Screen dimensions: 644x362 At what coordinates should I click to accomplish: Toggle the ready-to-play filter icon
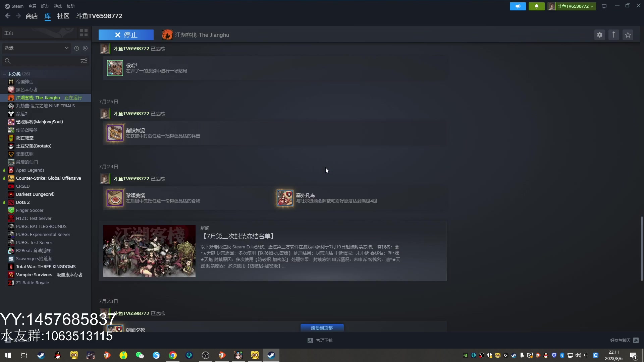tap(85, 48)
